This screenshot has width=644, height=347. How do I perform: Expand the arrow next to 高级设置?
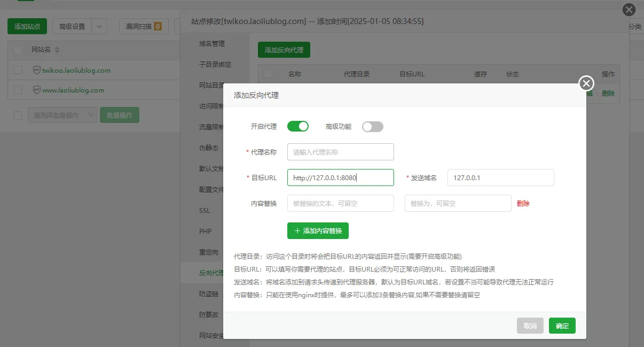coord(99,26)
